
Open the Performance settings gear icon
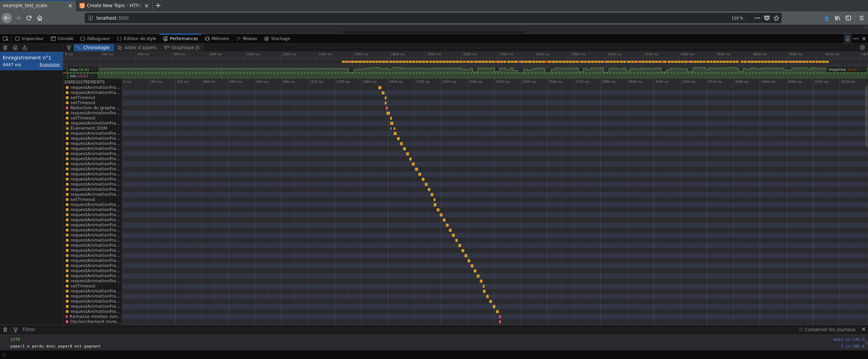[x=862, y=48]
